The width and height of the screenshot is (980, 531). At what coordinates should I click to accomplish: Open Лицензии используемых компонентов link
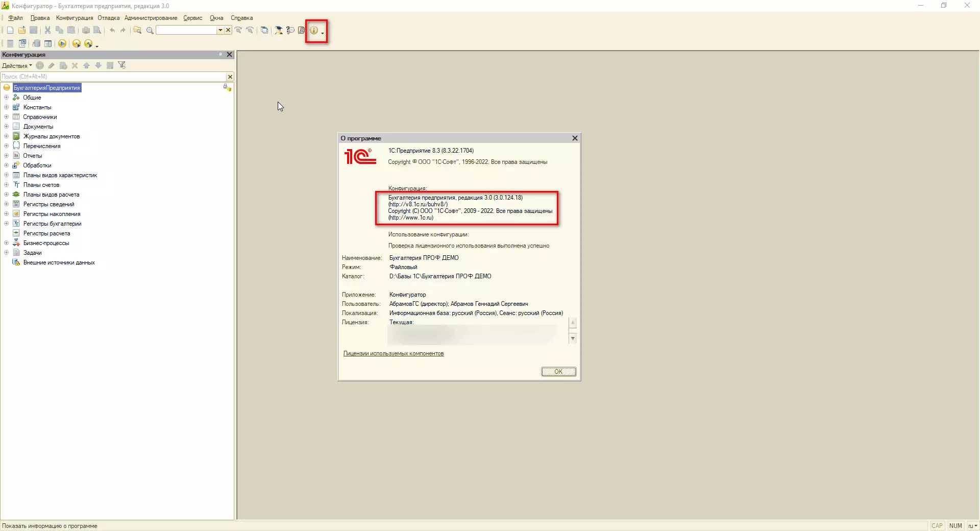pyautogui.click(x=394, y=353)
